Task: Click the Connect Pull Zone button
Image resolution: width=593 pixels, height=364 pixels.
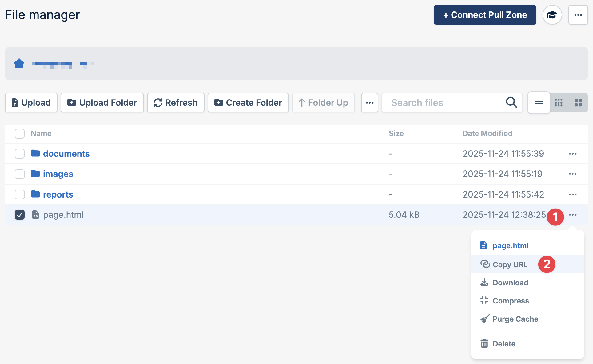Action: tap(485, 14)
